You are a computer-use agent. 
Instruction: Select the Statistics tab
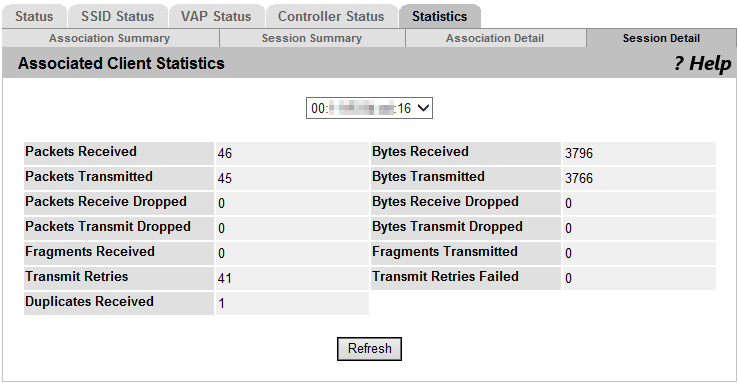[x=439, y=16]
